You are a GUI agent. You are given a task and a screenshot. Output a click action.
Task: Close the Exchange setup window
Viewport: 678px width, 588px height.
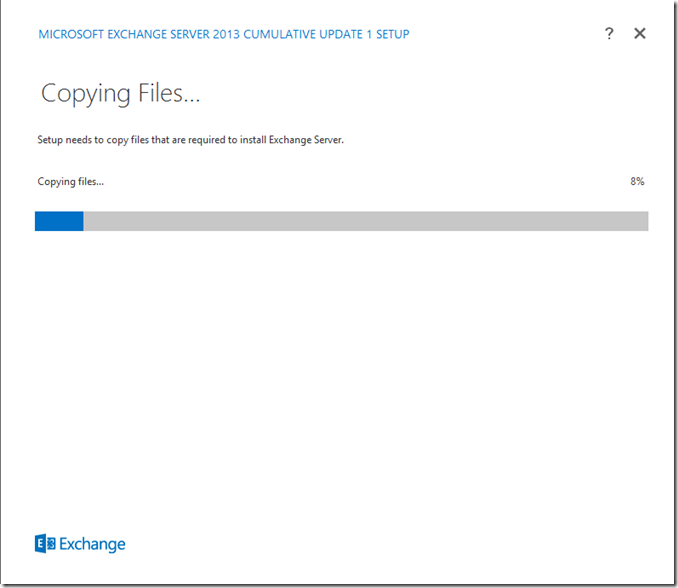click(x=640, y=33)
